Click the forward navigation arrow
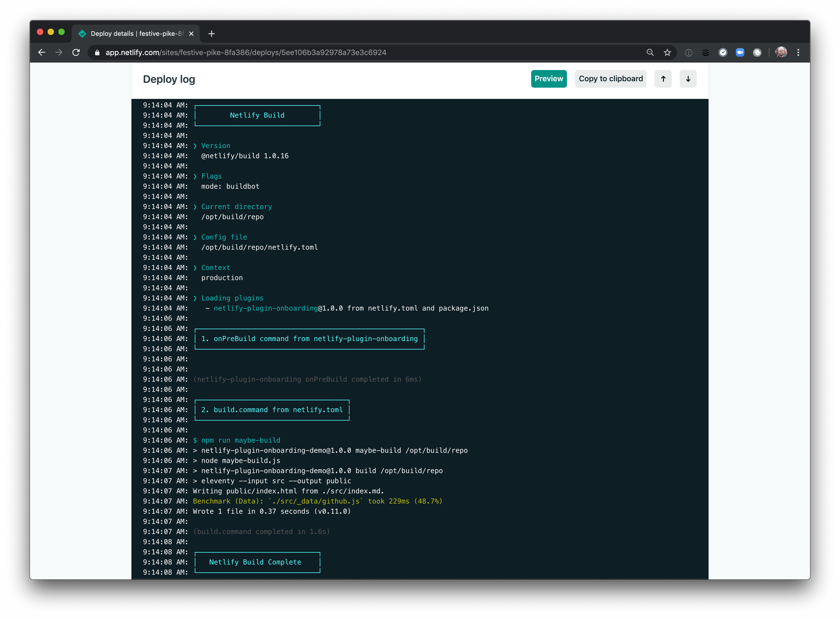The height and width of the screenshot is (619, 840). (x=59, y=52)
